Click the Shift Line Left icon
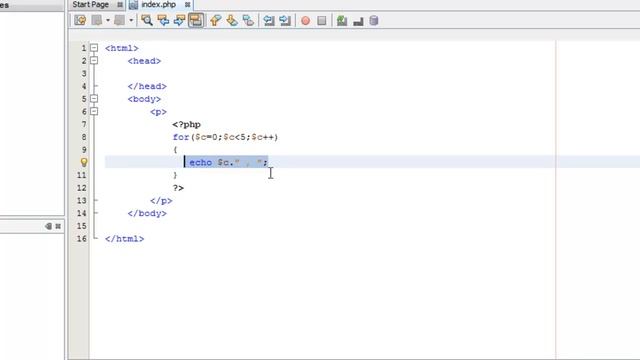 (x=269, y=20)
